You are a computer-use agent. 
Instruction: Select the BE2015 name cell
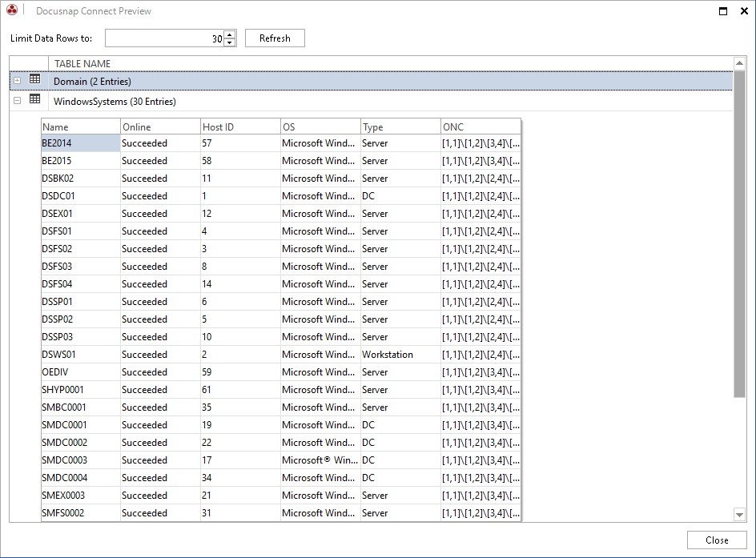point(81,160)
